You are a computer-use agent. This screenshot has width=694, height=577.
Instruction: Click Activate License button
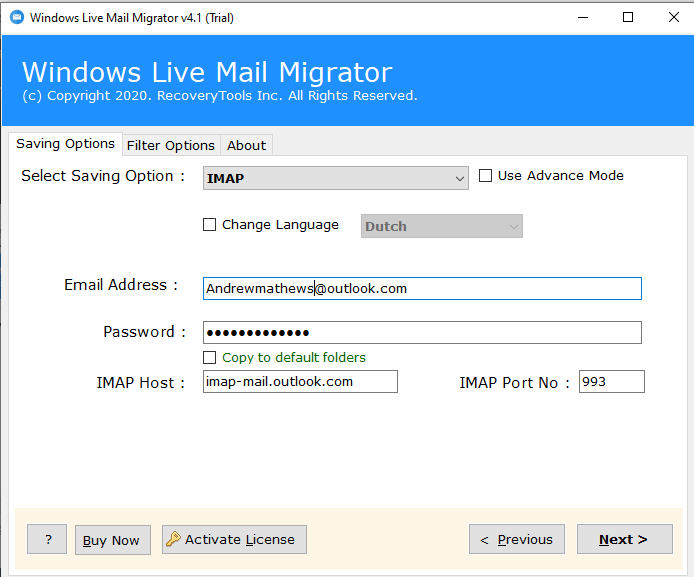(234, 539)
